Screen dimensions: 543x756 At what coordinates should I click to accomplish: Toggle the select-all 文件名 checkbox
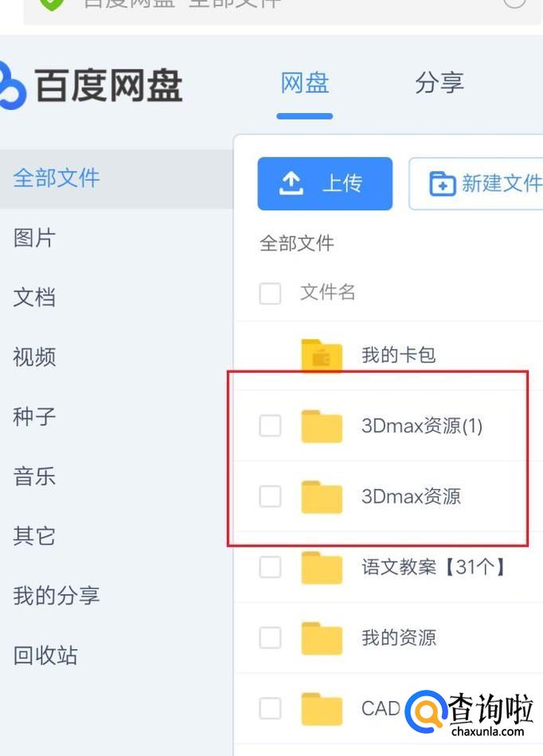click(271, 293)
